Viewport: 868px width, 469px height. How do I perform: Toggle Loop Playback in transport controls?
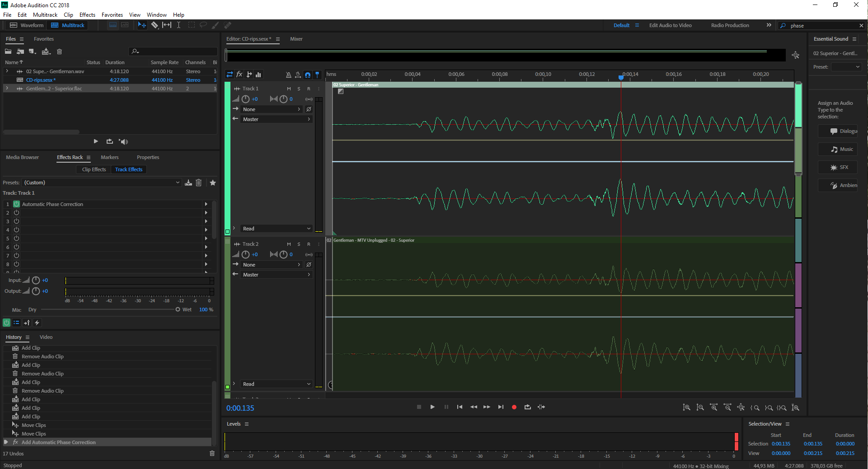pyautogui.click(x=527, y=407)
